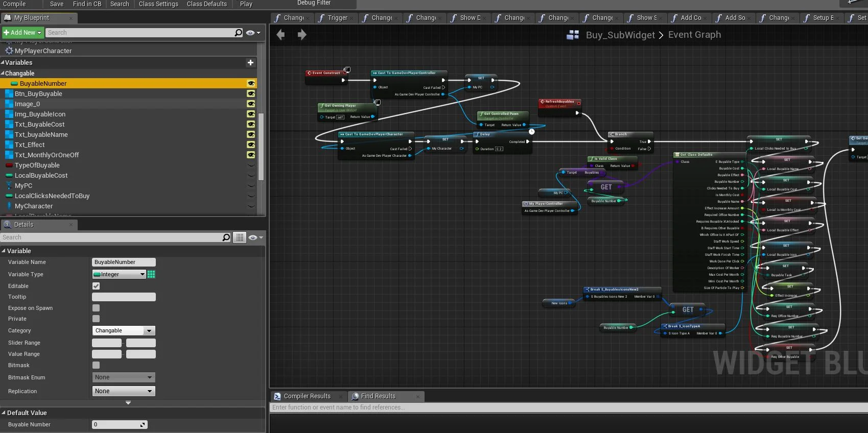Go back with the graph back arrow
Screen dimensions: 868x433
pos(280,35)
